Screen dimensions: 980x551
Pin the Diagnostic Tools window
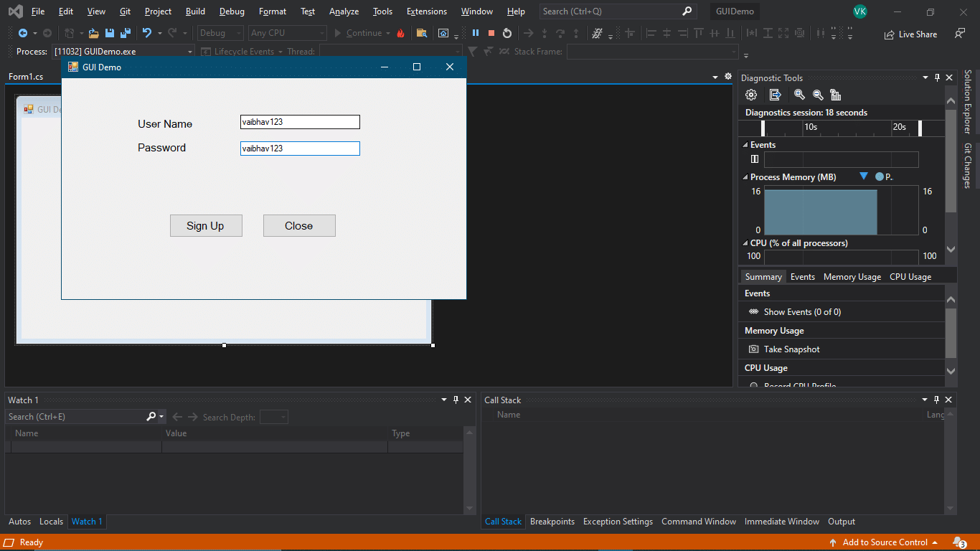point(937,77)
